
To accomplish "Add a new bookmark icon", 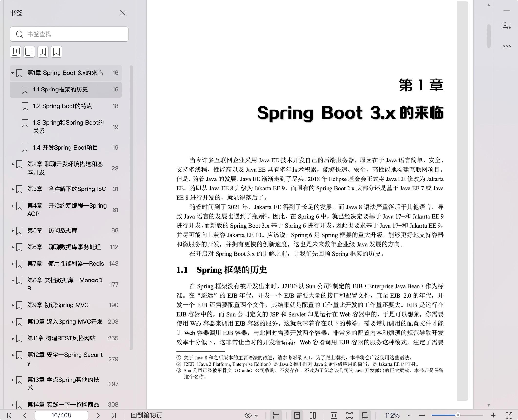I will (x=43, y=52).
